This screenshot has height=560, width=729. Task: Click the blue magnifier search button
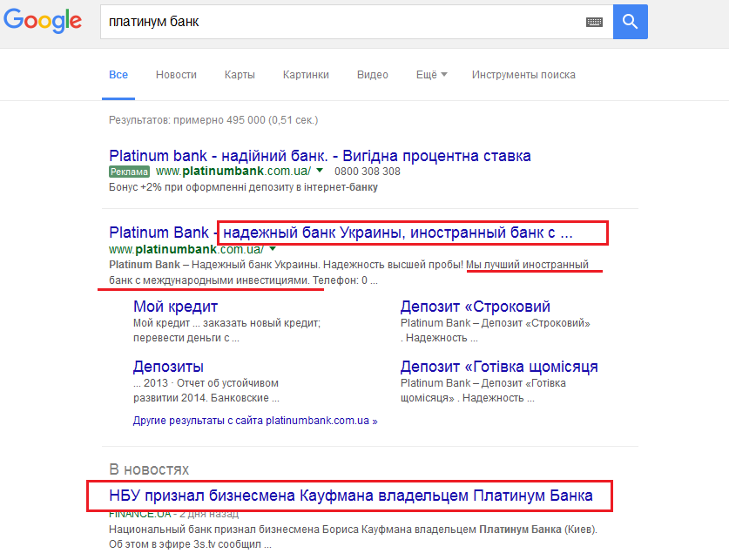(630, 22)
